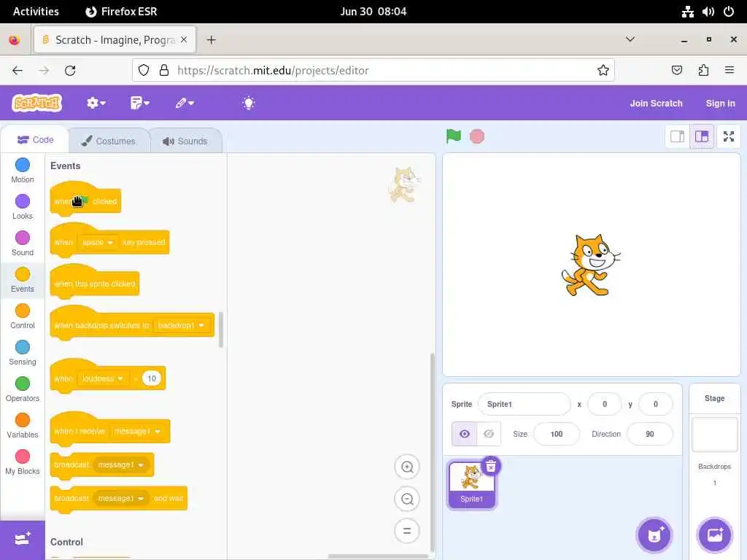Open the loudness dropdown
This screenshot has width=747, height=560.
102,378
